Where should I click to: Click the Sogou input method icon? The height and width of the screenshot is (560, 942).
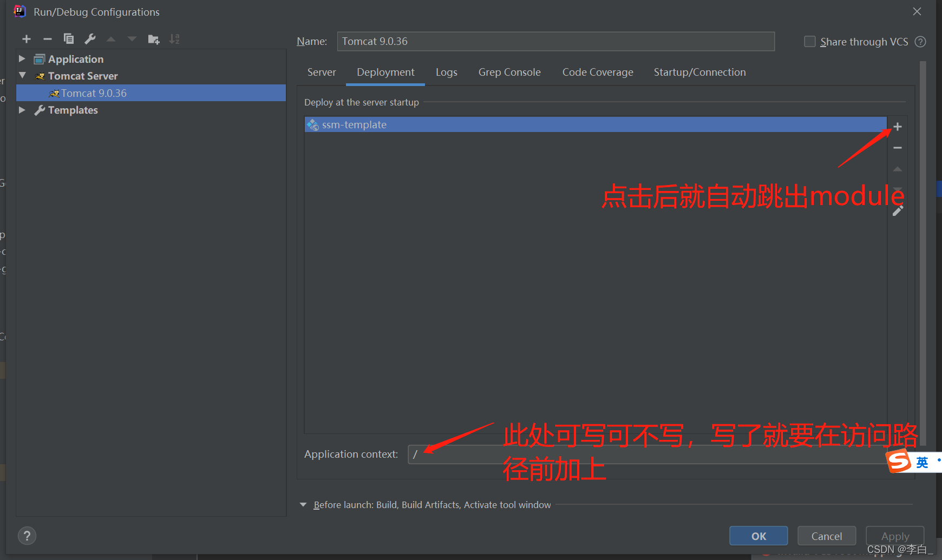pyautogui.click(x=899, y=461)
